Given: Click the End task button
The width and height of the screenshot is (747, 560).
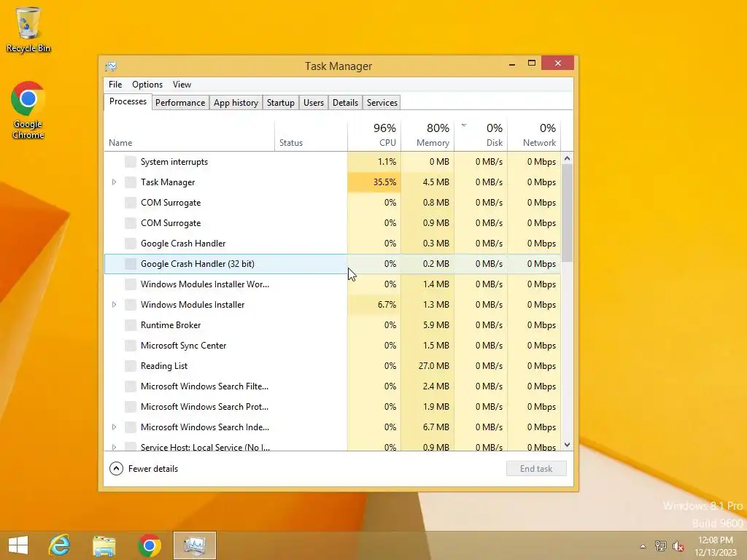Looking at the screenshot, I should (x=536, y=469).
